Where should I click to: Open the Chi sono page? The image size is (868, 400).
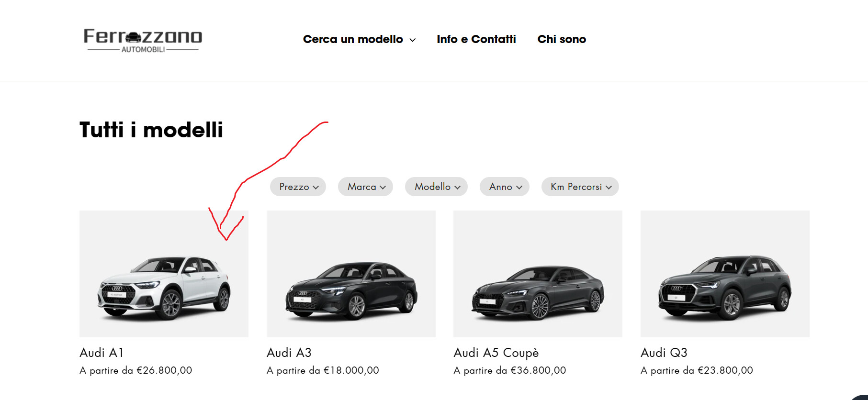(562, 39)
